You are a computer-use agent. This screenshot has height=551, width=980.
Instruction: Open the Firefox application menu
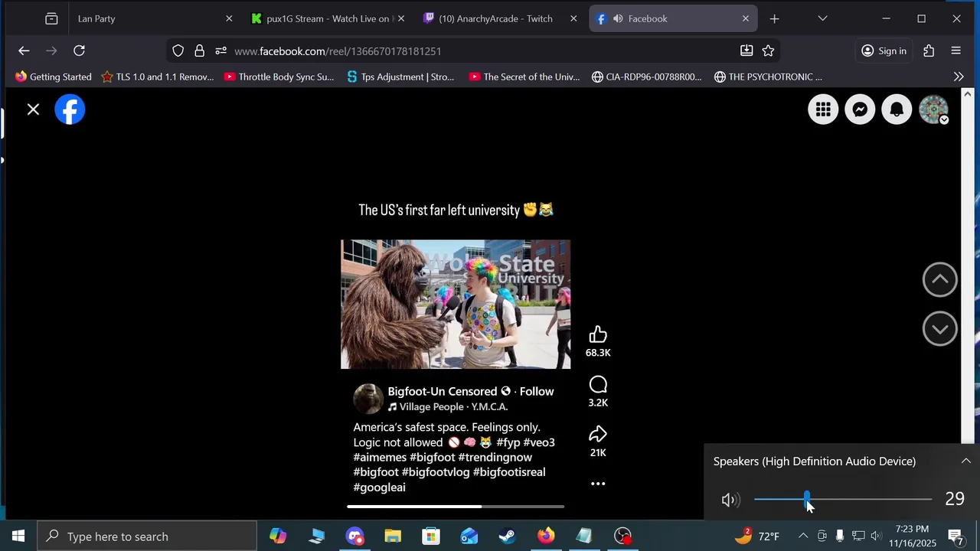click(x=955, y=51)
